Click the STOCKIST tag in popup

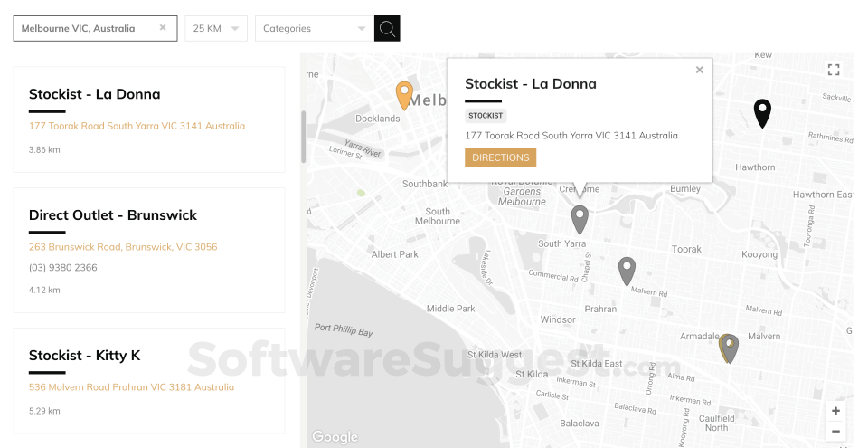(x=486, y=115)
